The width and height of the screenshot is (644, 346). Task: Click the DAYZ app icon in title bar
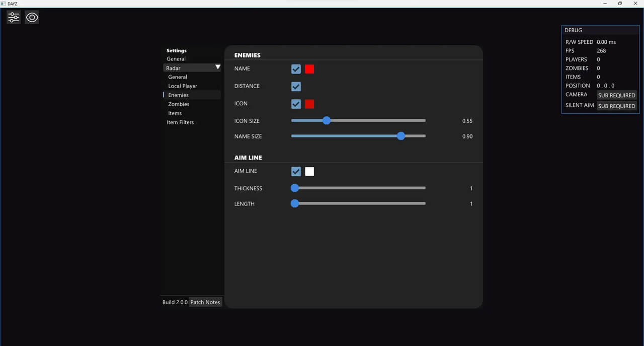(x=3, y=4)
